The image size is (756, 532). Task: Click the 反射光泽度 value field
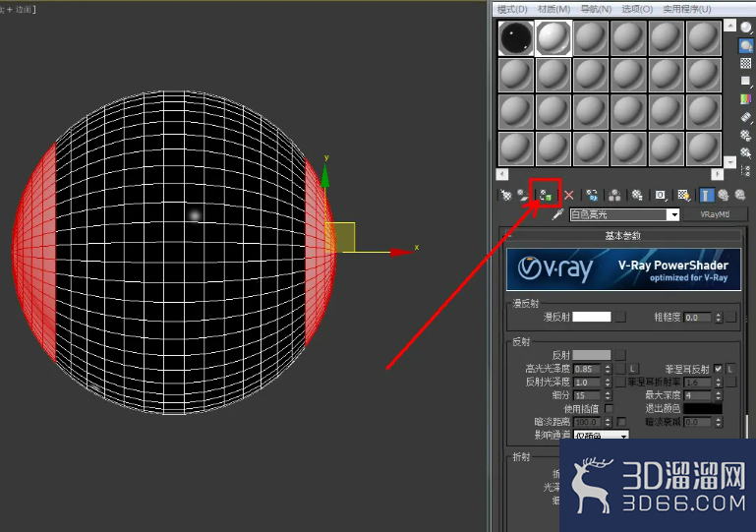point(588,383)
